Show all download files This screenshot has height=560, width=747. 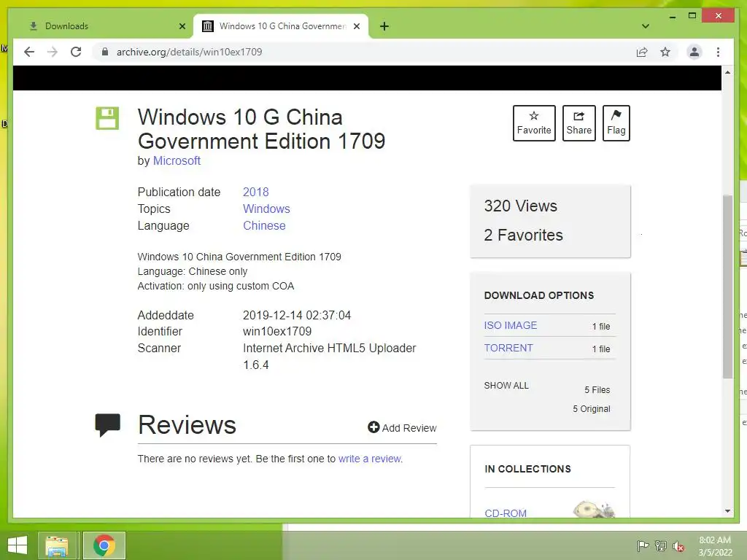pyautogui.click(x=506, y=385)
